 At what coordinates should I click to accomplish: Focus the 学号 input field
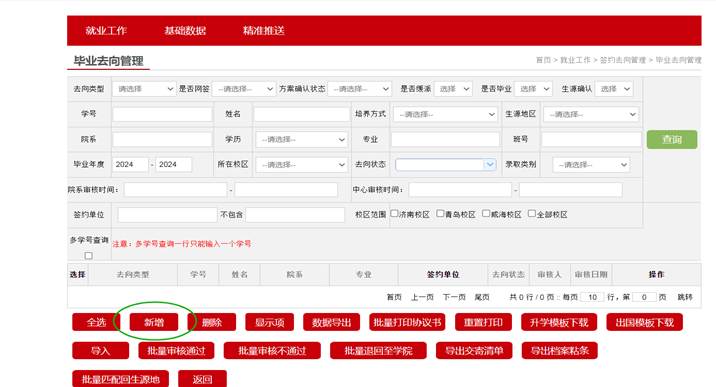[162, 114]
